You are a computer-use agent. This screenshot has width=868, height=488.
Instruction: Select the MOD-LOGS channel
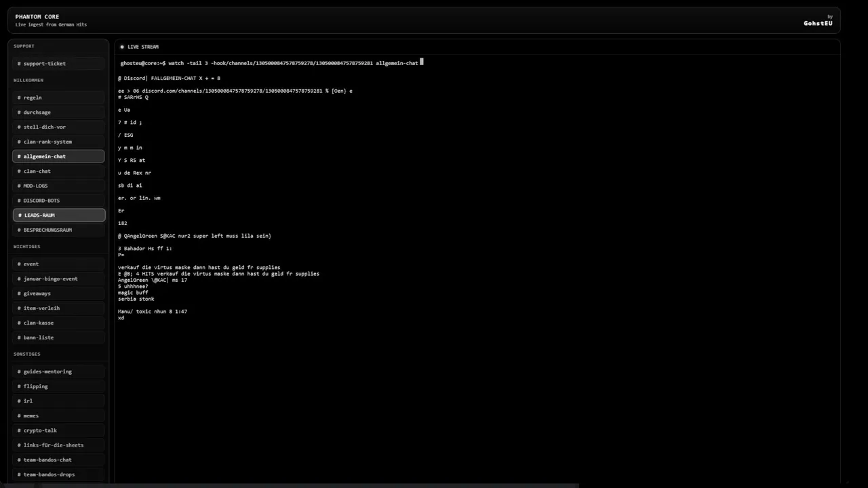pos(59,186)
